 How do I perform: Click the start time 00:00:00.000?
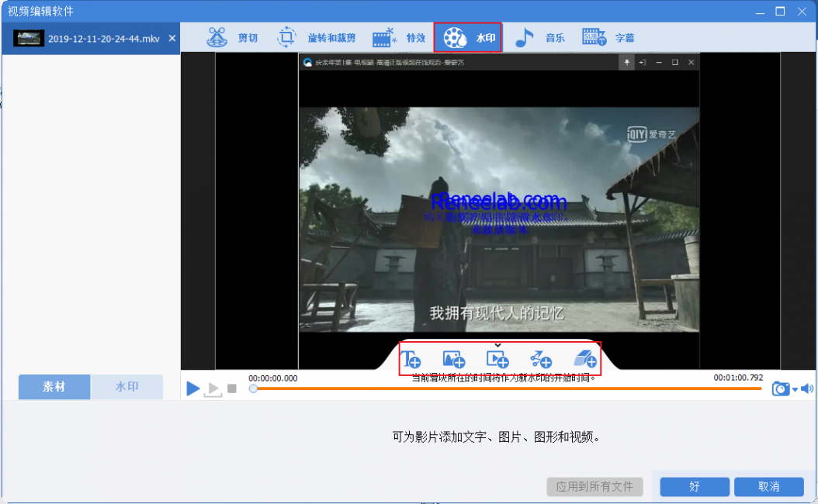pos(273,378)
